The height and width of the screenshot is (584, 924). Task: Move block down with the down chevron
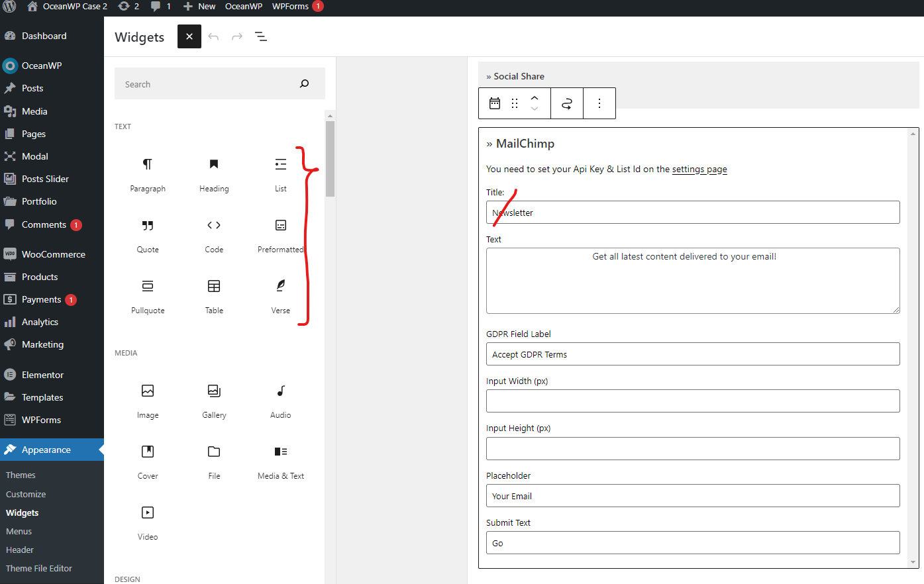pos(535,109)
